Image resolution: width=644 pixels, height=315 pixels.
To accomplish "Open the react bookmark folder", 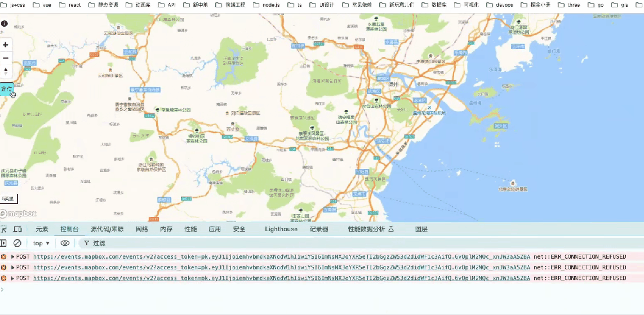I will pyautogui.click(x=70, y=5).
